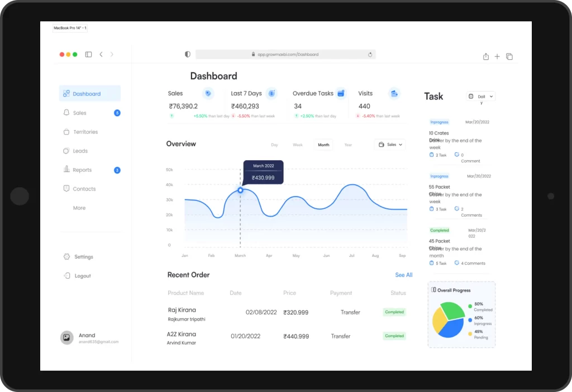Switch overview chart to Day view
Screen dimensions: 572x392
[274, 145]
